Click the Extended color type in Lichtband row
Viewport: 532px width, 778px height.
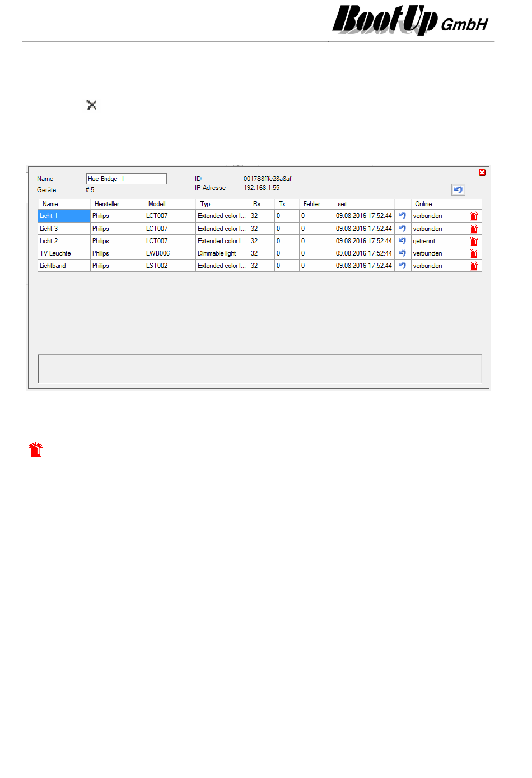click(x=222, y=266)
